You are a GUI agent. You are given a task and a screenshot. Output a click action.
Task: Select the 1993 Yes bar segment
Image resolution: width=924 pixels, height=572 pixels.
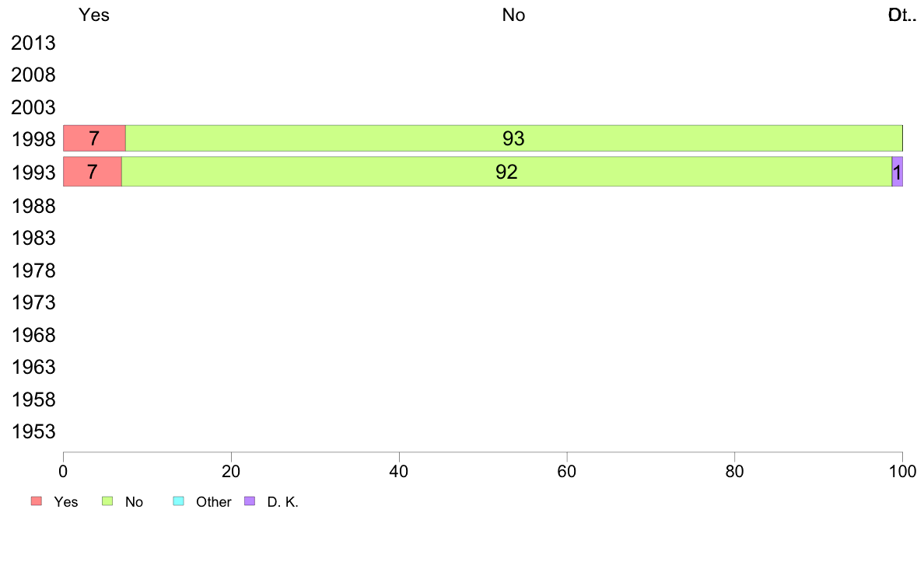coord(92,172)
